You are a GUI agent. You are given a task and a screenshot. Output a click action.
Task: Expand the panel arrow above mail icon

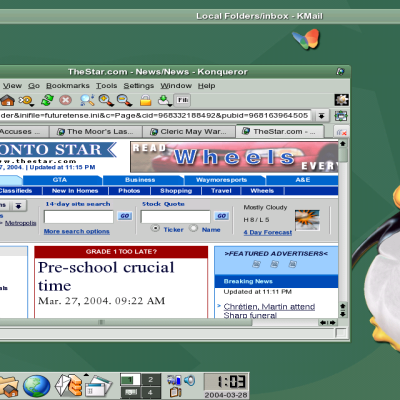point(86,375)
